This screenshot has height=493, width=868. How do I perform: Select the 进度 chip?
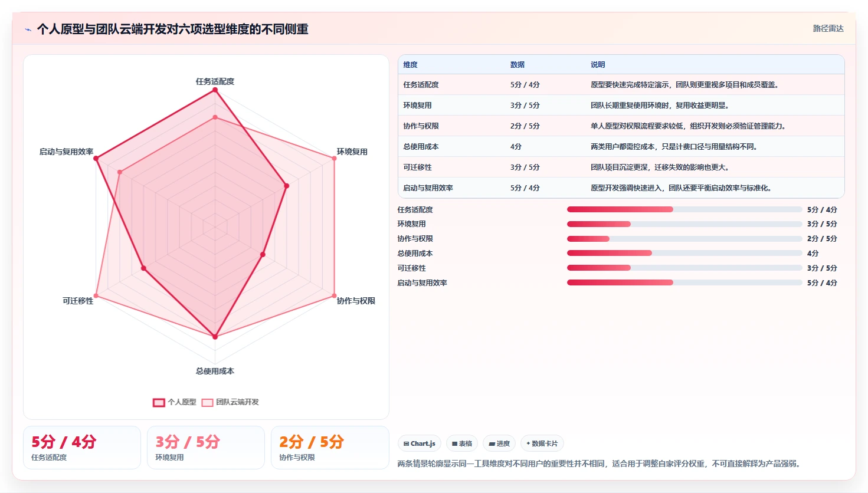pos(499,443)
